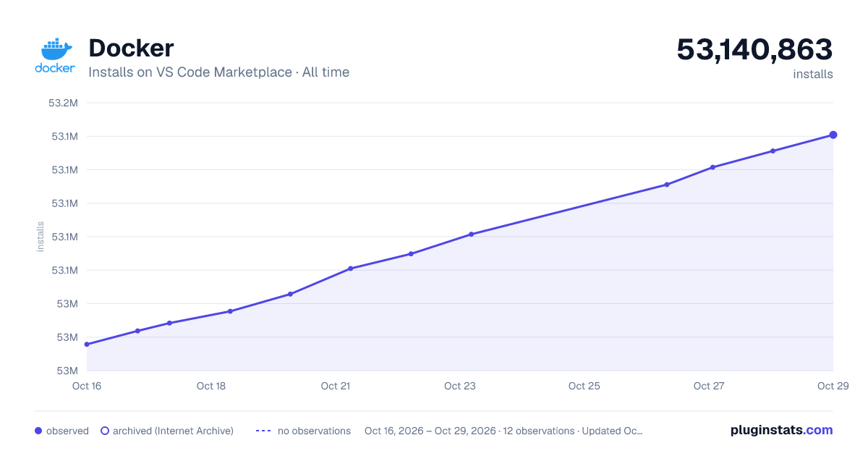868x456 pixels.
Task: Select the data point between Oct 27 and Oct 29
Action: (x=773, y=151)
